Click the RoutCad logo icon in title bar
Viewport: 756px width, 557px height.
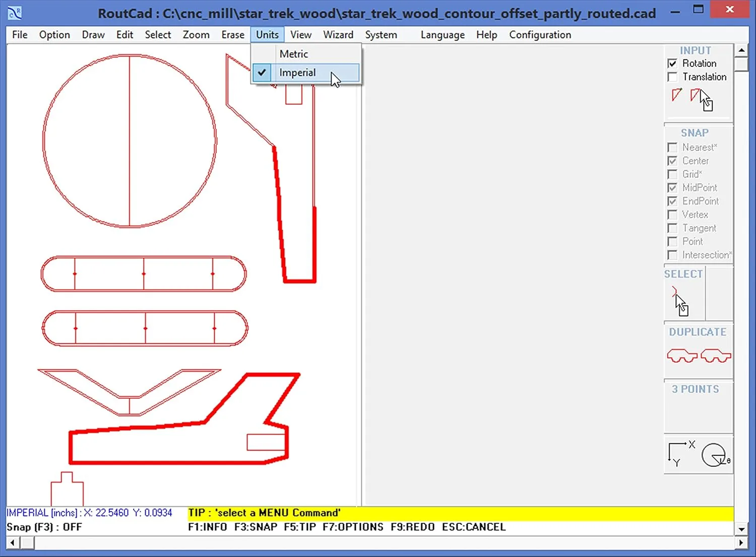(14, 12)
